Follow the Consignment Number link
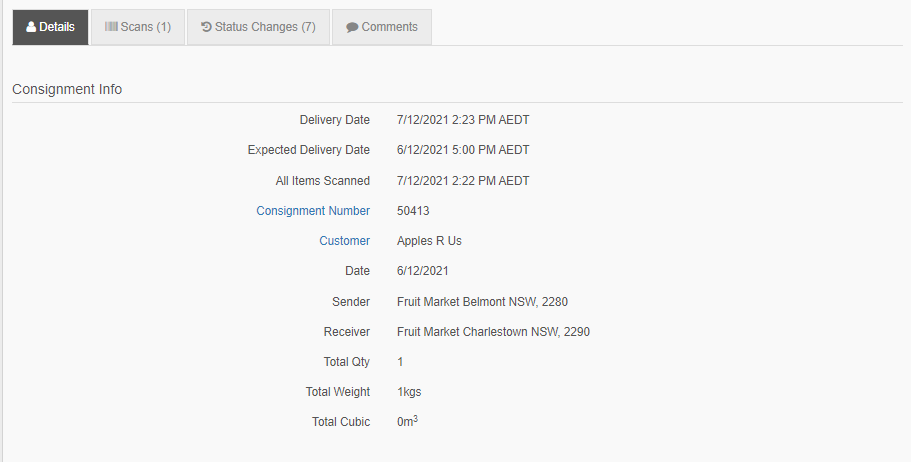 313,211
